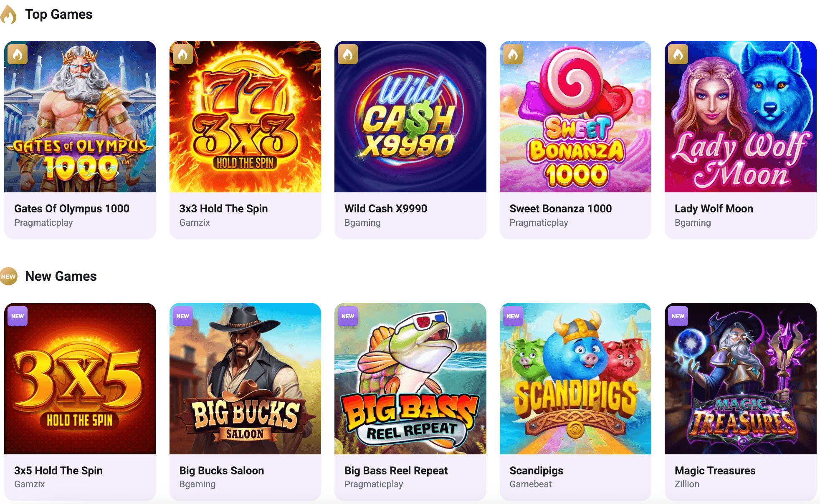This screenshot has width=820, height=504.
Task: Click the flame badge on Wild Cash X9990
Action: pyautogui.click(x=348, y=54)
